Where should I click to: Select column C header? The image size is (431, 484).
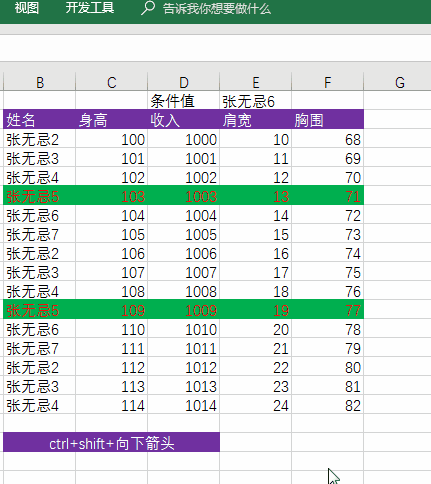click(x=112, y=82)
